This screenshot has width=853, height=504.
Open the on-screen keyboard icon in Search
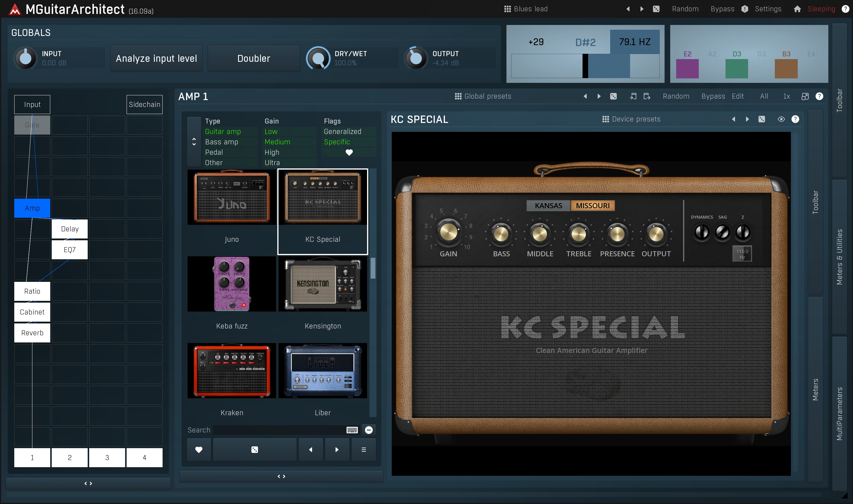pos(352,430)
